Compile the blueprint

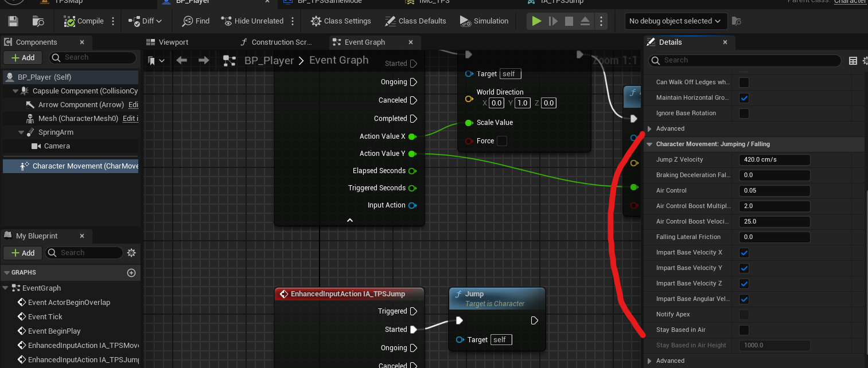pos(84,21)
